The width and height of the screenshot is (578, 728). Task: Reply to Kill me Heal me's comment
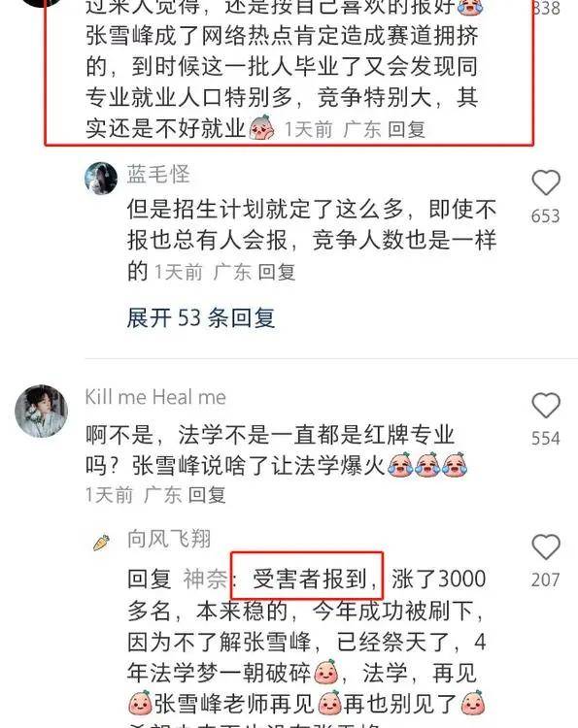[207, 495]
